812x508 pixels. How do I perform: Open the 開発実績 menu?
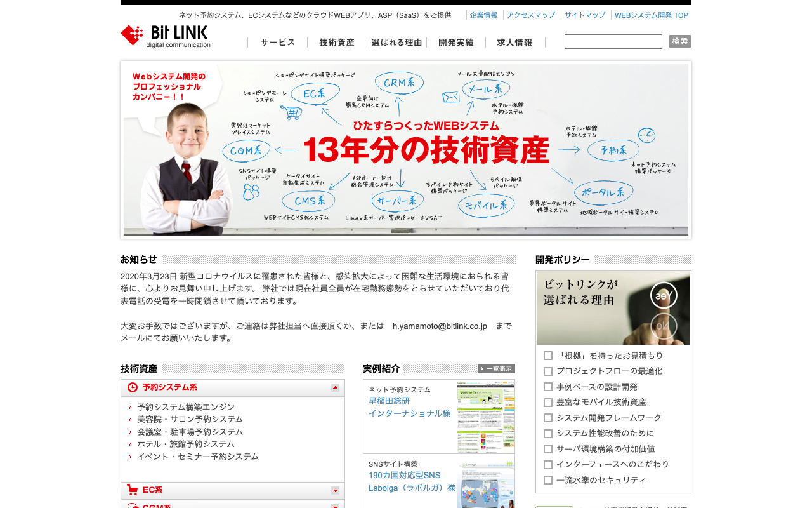pyautogui.click(x=456, y=43)
